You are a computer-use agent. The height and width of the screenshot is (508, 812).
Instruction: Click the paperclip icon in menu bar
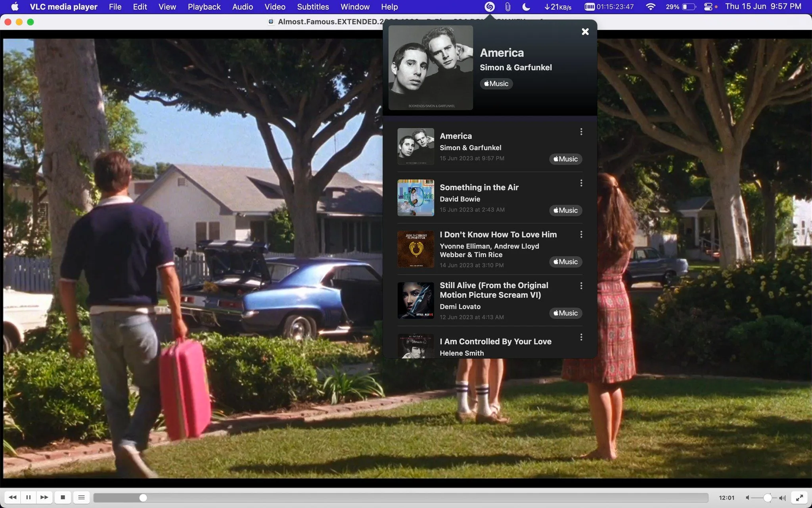point(507,7)
